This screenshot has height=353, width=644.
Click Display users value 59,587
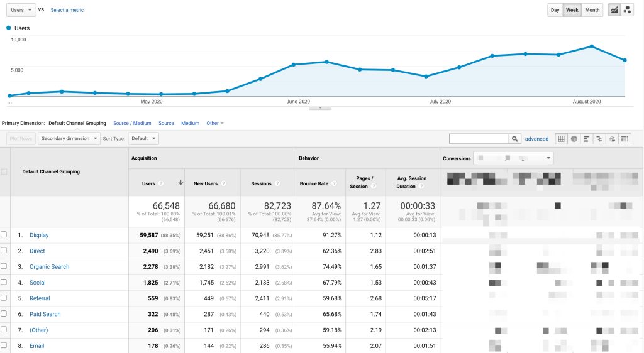[148, 235]
